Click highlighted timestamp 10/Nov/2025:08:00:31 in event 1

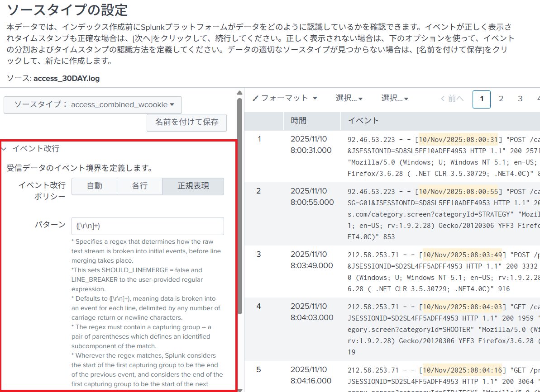[x=459, y=139]
